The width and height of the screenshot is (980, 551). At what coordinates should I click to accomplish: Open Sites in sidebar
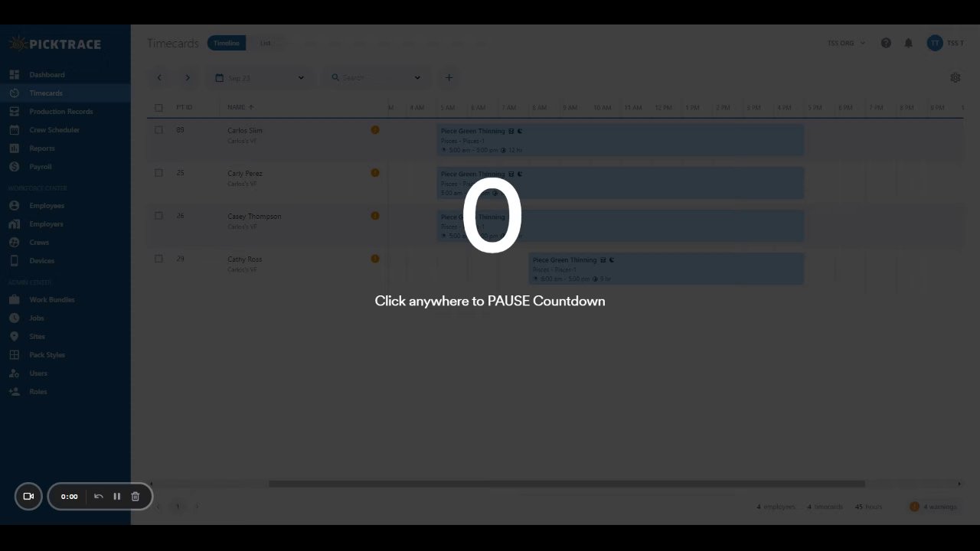[x=37, y=337]
